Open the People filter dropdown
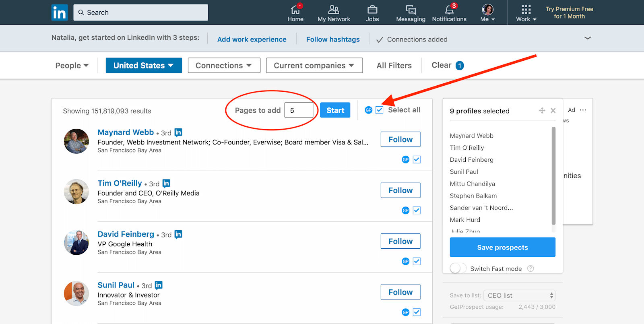644x324 pixels. tap(72, 65)
